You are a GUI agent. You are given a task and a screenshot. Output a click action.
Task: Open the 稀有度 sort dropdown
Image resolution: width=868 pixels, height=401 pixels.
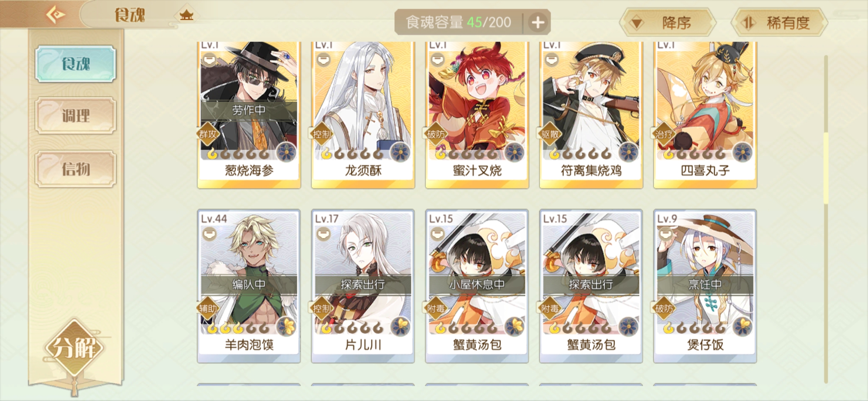[779, 23]
